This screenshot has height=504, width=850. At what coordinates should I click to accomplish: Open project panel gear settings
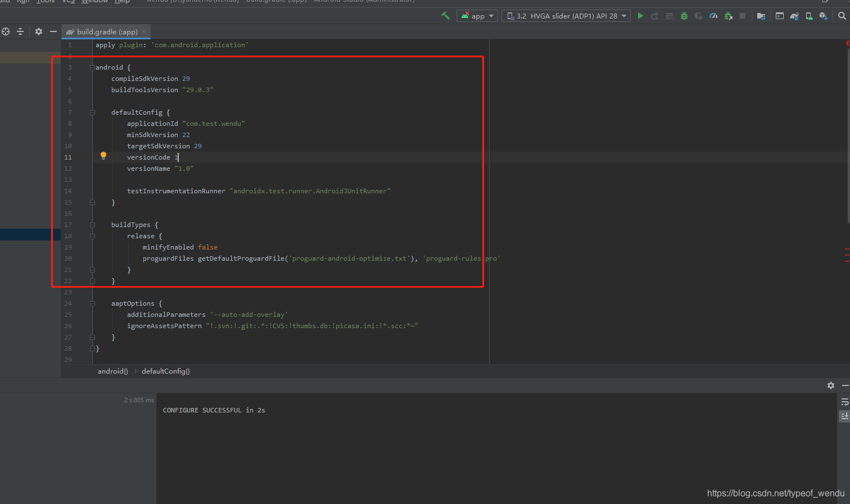click(x=39, y=31)
